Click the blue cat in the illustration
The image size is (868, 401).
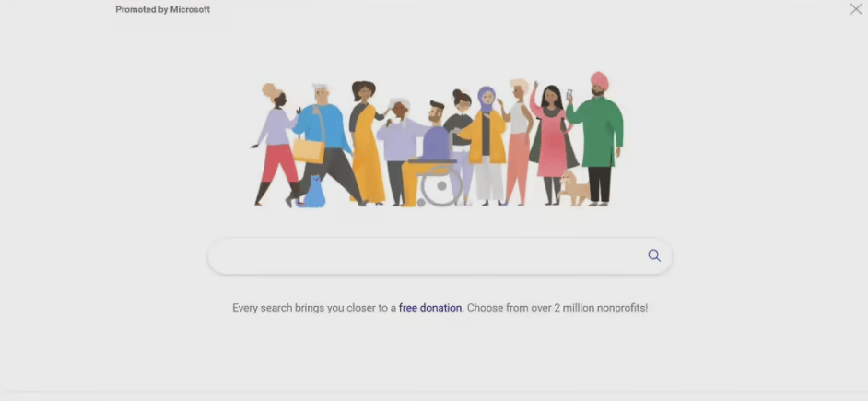pyautogui.click(x=314, y=192)
